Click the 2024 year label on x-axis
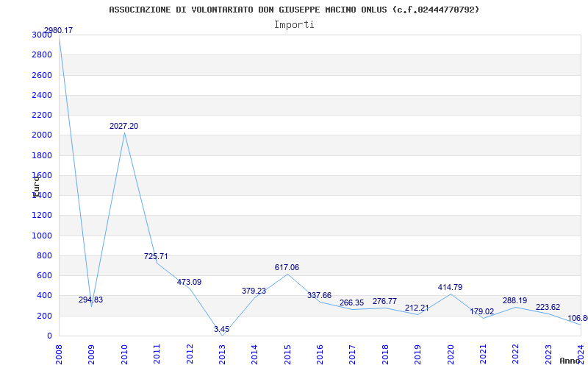588x368 pixels. pos(581,353)
